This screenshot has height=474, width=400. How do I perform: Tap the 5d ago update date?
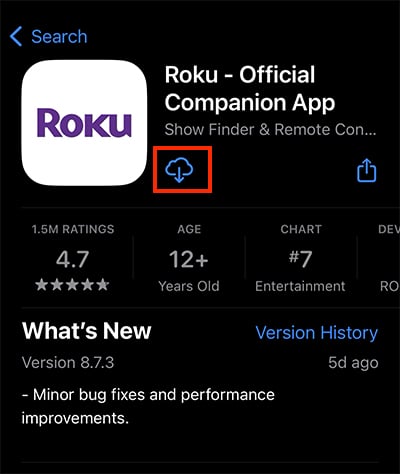[x=353, y=363]
